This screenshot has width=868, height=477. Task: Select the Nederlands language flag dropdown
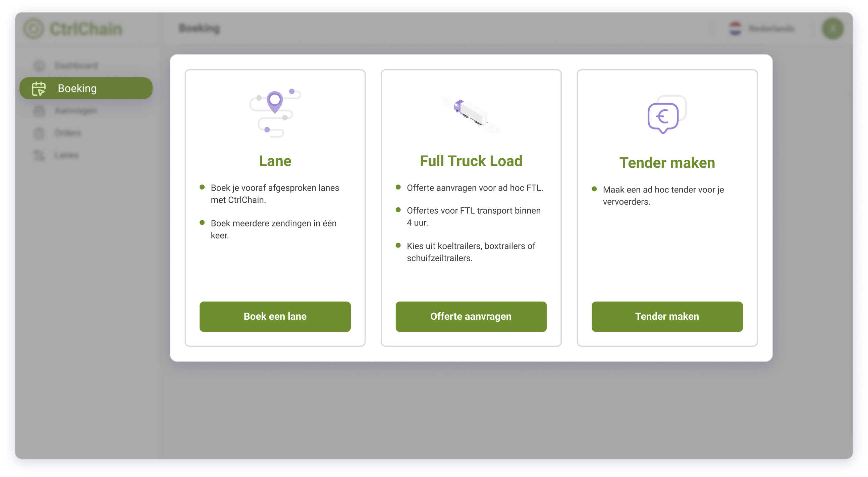click(761, 28)
